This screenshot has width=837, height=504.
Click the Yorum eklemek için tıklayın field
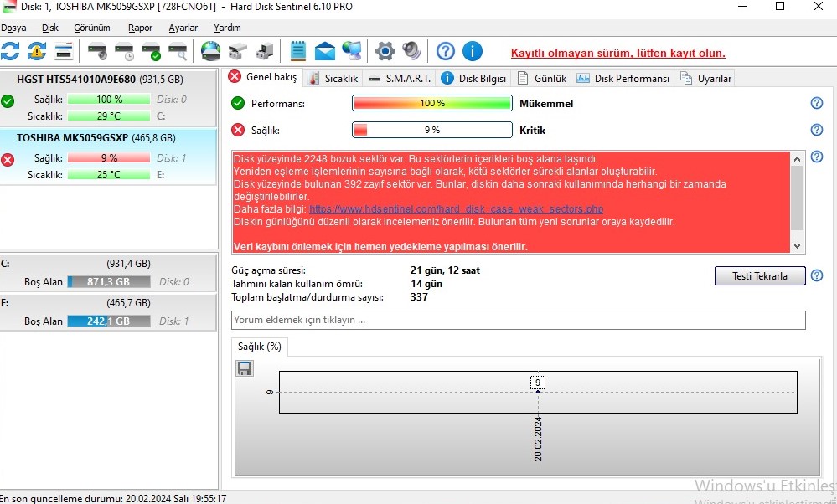(x=519, y=320)
